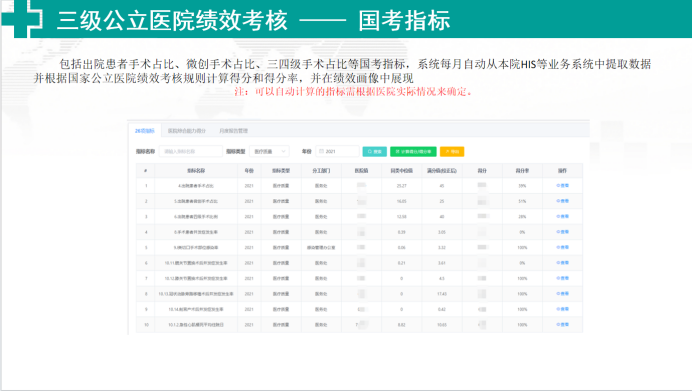Click the 分工部门 column header
The height and width of the screenshot is (391, 692).
321,171
